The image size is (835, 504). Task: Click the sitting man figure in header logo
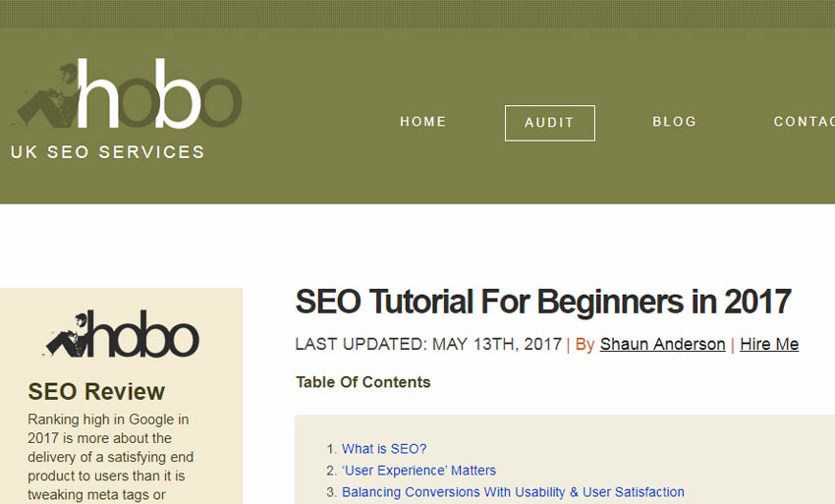(47, 96)
